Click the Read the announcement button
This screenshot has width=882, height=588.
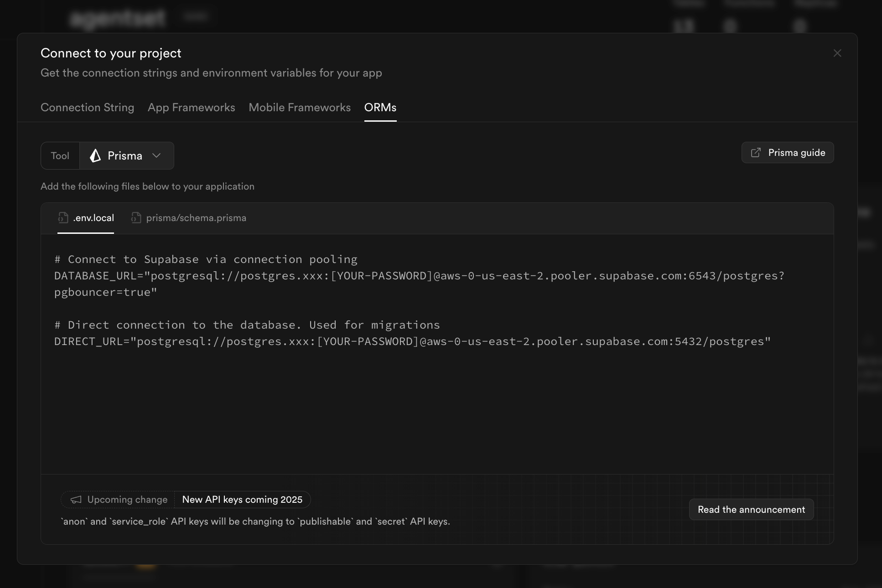[x=751, y=510]
